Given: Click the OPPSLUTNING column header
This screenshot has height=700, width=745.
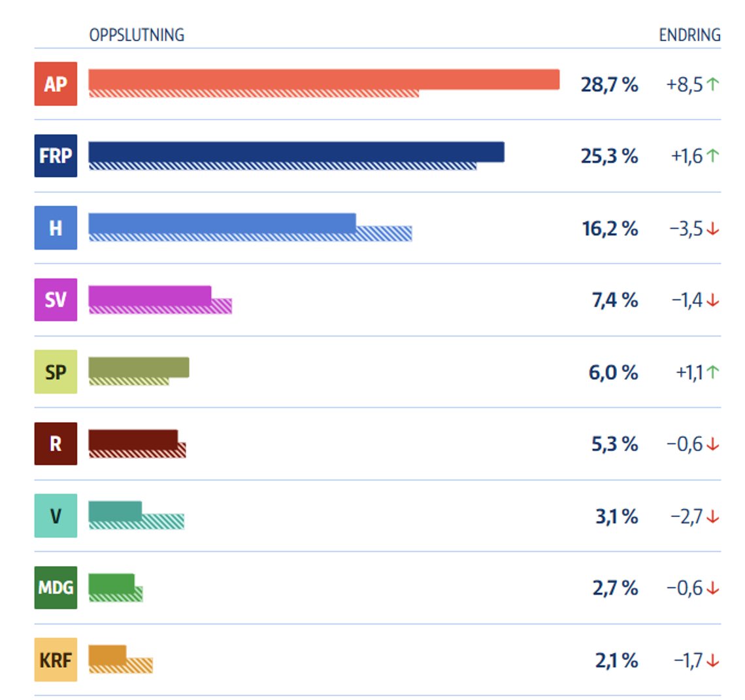Looking at the screenshot, I should click(137, 35).
